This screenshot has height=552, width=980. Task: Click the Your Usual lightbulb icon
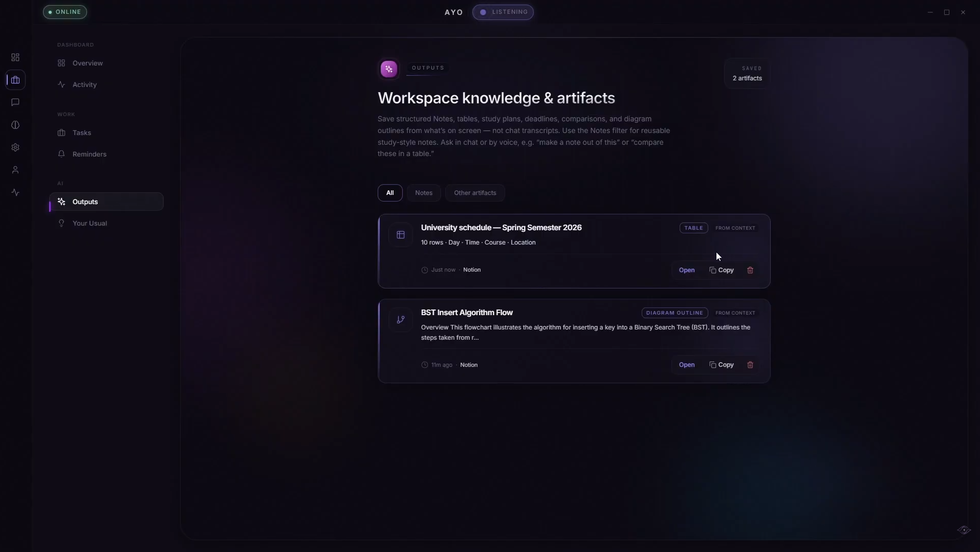[x=61, y=223]
